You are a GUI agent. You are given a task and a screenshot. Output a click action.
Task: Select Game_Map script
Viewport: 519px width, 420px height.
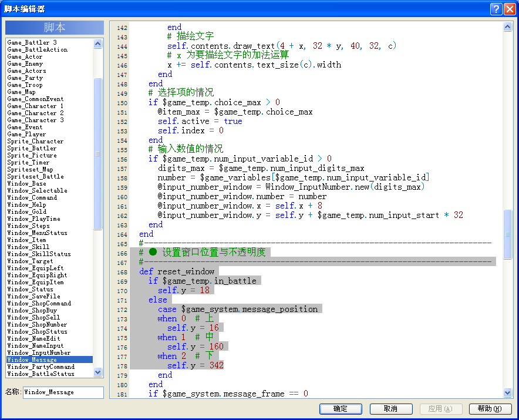coord(22,92)
